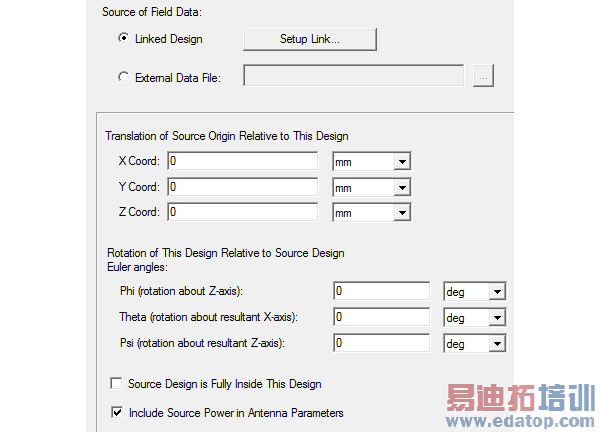This screenshot has width=600, height=432.
Task: Click the Setup Link button
Action: 309,39
